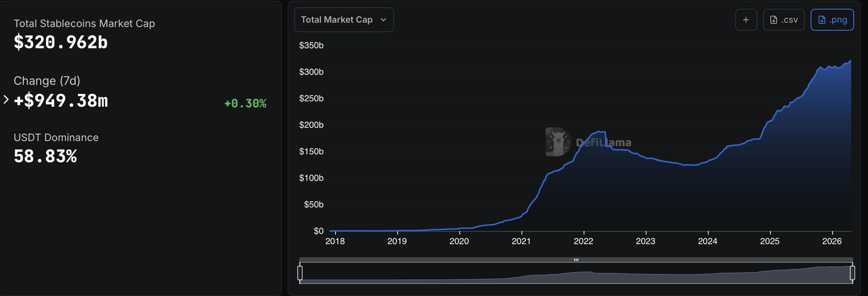Viewport: 868px width, 296px height.
Task: Download chart data with the .csv button
Action: point(784,20)
